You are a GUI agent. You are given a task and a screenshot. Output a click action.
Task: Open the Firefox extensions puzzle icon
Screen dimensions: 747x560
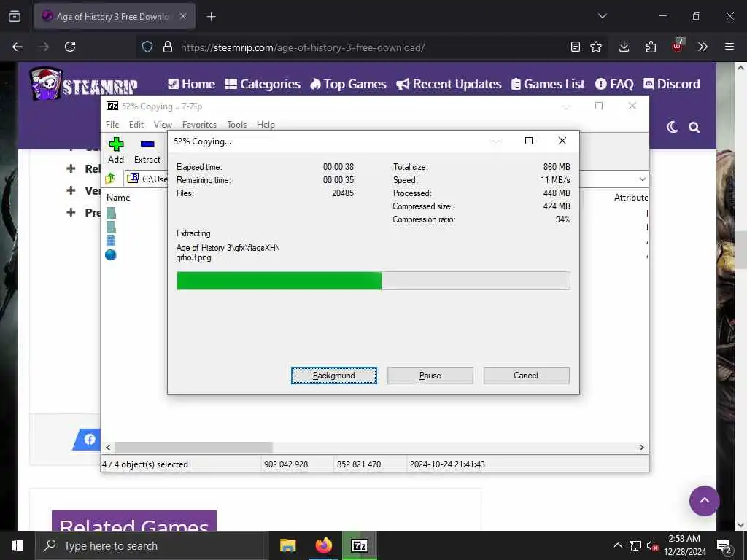click(651, 47)
